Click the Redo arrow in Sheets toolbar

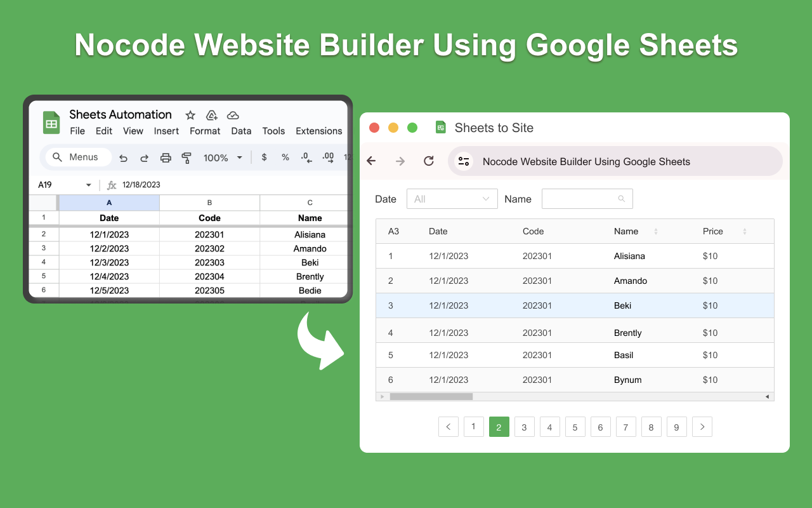[144, 157]
